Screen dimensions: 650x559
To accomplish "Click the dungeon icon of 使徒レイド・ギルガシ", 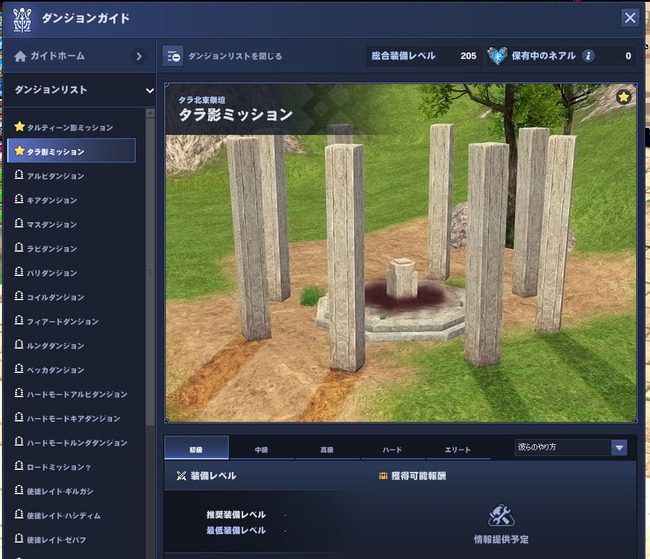I will (19, 491).
